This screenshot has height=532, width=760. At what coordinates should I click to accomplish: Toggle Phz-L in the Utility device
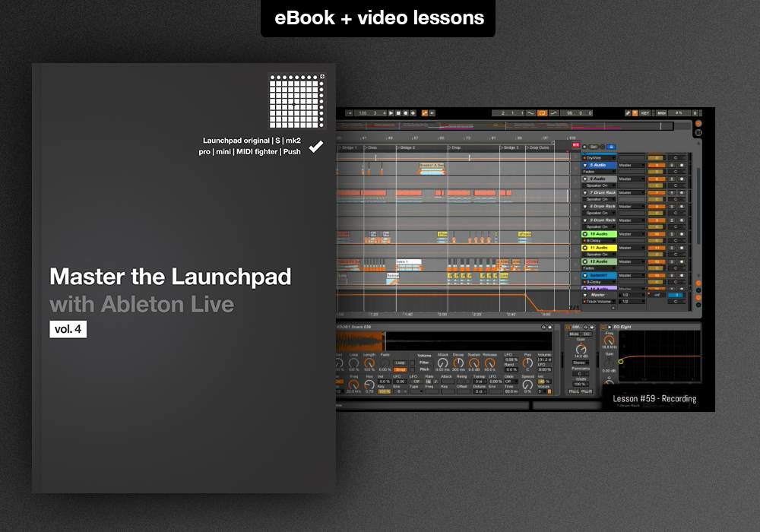[574, 391]
